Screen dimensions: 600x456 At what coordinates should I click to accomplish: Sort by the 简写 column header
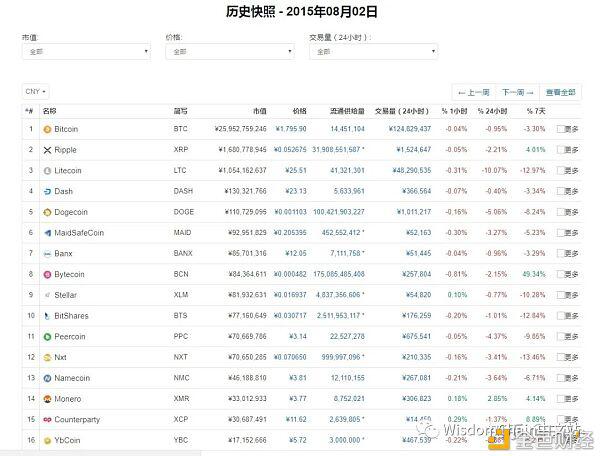click(181, 111)
